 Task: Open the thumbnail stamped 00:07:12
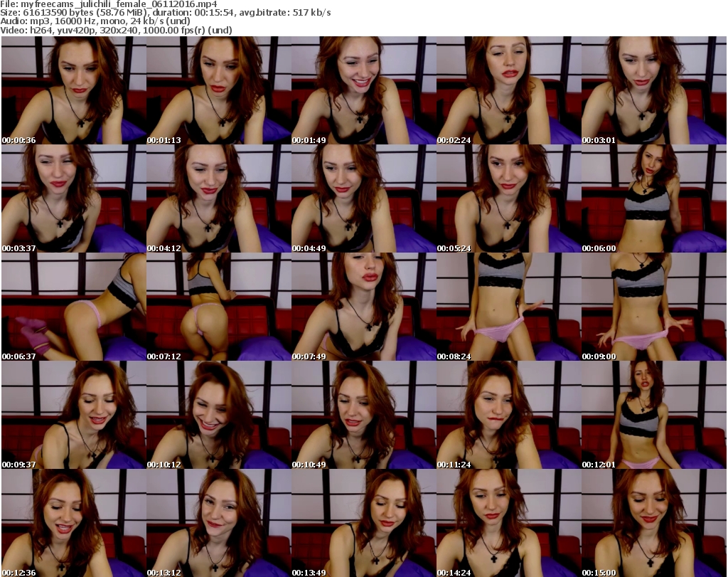tap(219, 307)
